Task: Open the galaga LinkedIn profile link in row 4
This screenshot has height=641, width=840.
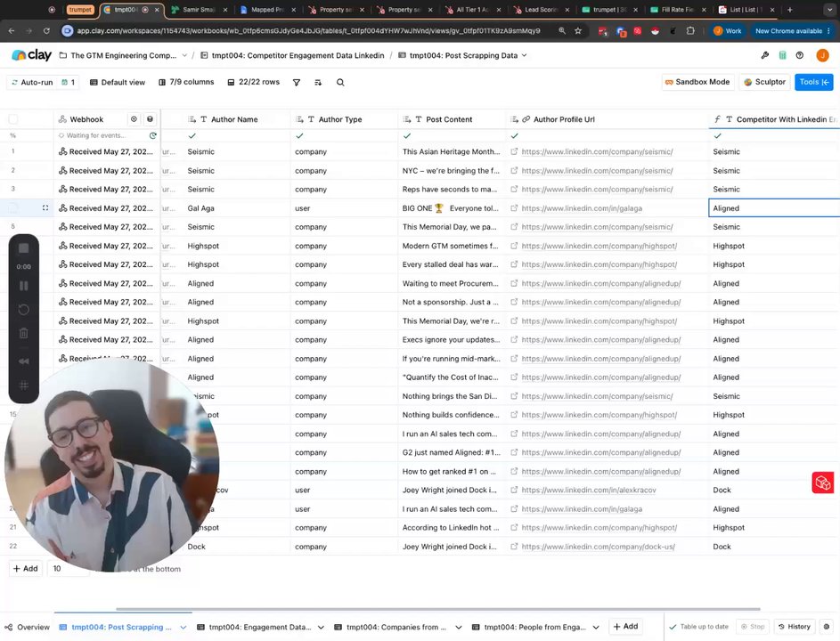Action: (582, 208)
